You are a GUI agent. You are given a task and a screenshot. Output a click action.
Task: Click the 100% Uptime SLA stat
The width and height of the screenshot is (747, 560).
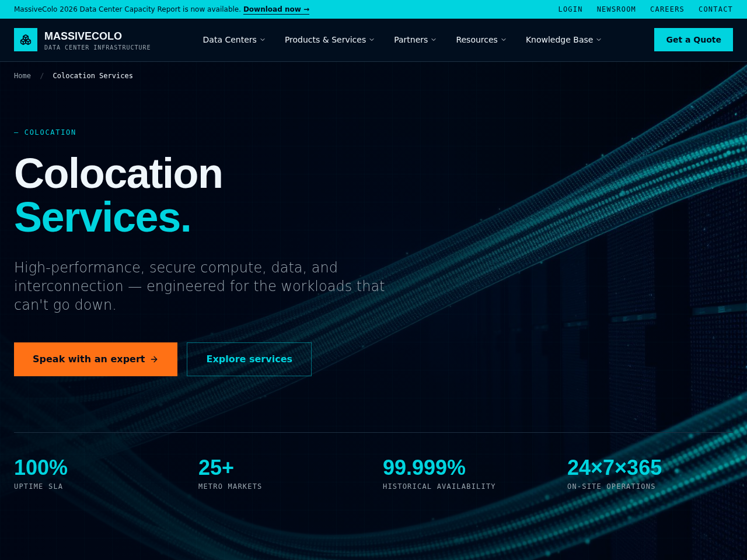point(41,474)
